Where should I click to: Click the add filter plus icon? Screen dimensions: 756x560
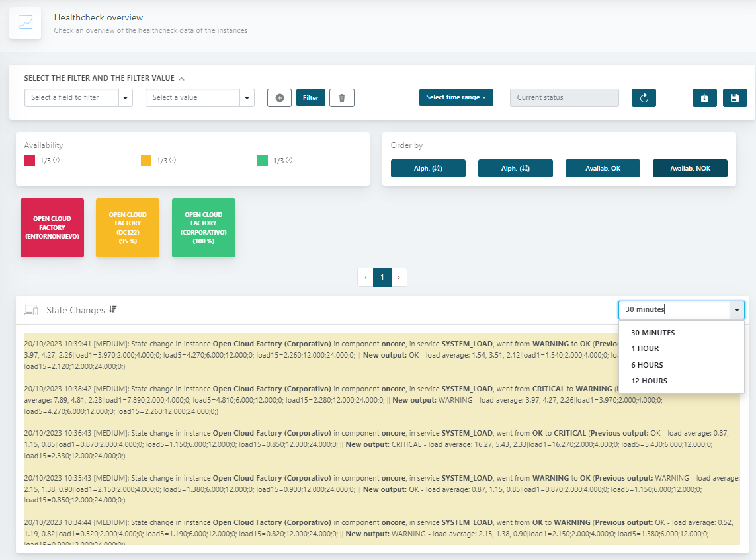[279, 98]
